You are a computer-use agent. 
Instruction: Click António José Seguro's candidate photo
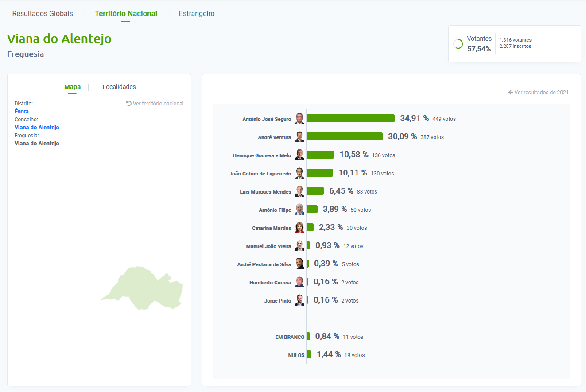coord(300,119)
